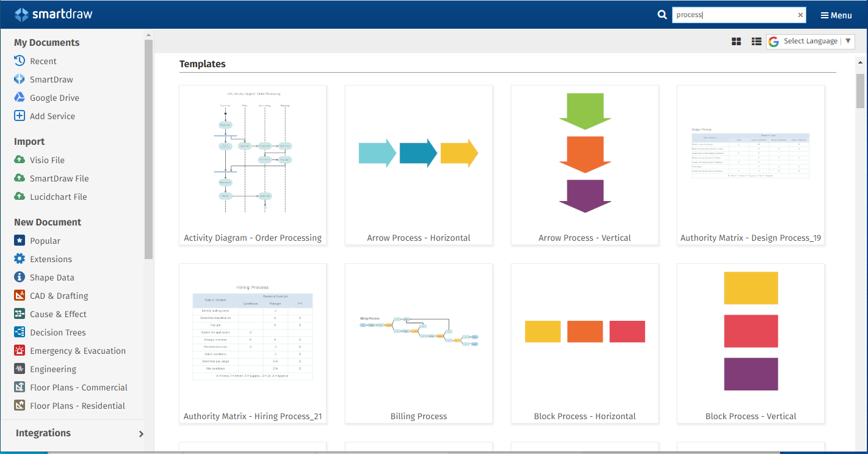Click the Recent documents clock icon
This screenshot has height=454, width=868.
[20, 61]
